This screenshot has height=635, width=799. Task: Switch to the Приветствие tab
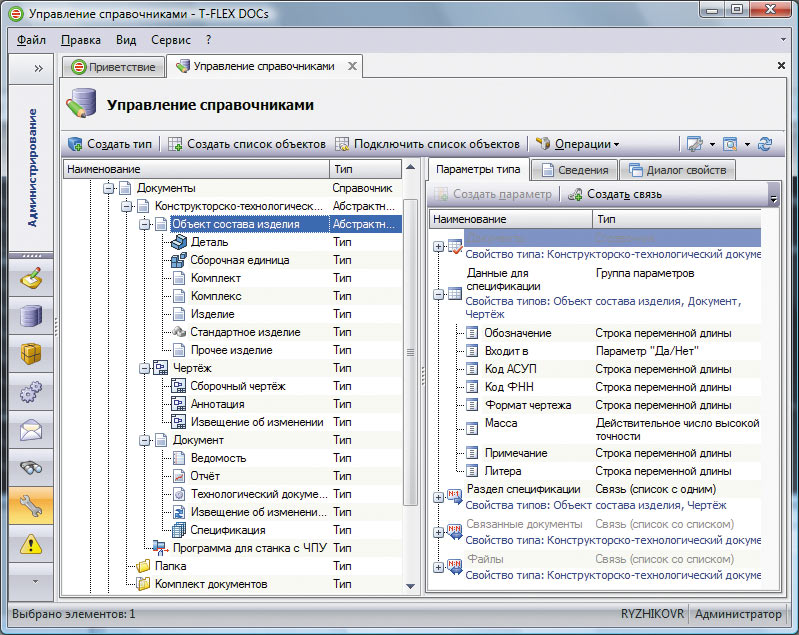click(x=114, y=67)
